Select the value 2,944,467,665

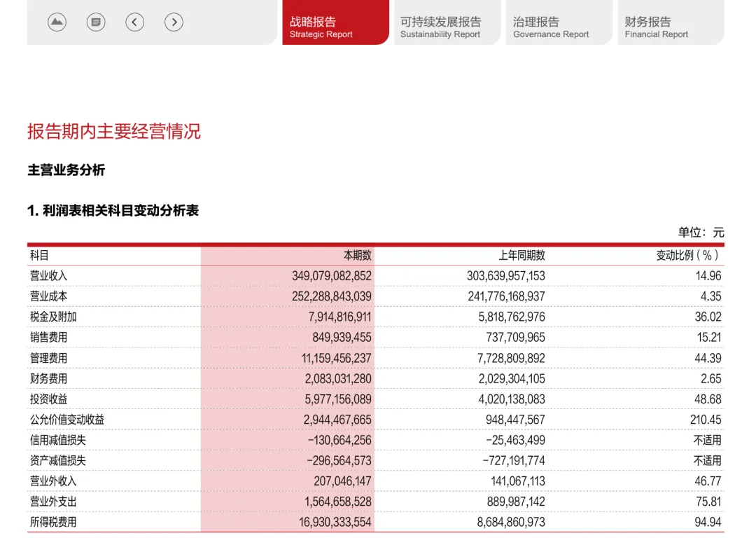[337, 420]
